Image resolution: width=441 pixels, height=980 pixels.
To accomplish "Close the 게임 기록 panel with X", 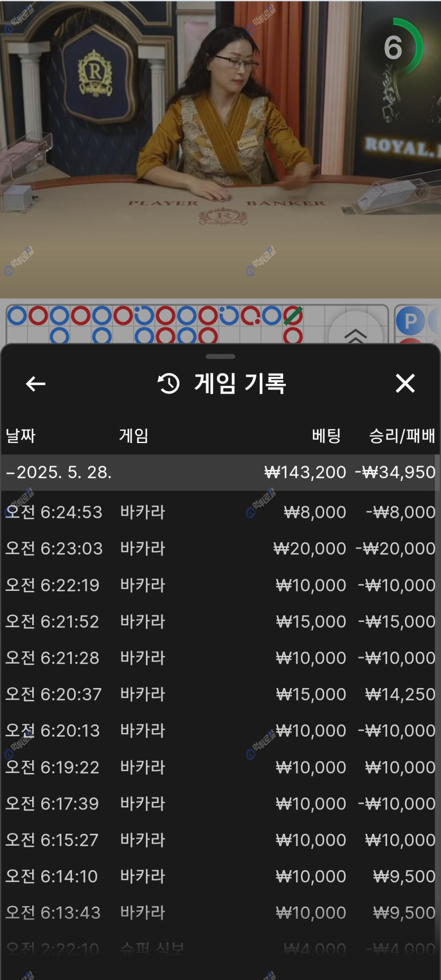I will pos(405,383).
